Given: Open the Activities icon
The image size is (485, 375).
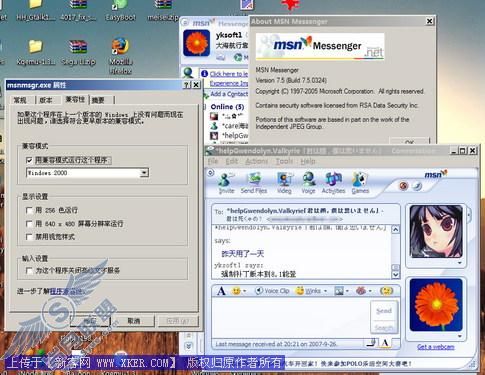Looking at the screenshot, I should point(333,183).
